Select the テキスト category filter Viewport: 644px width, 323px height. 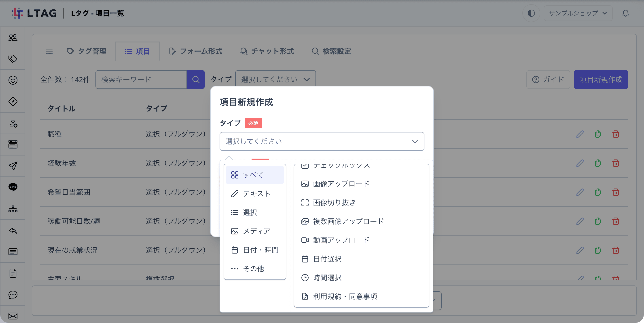point(255,194)
